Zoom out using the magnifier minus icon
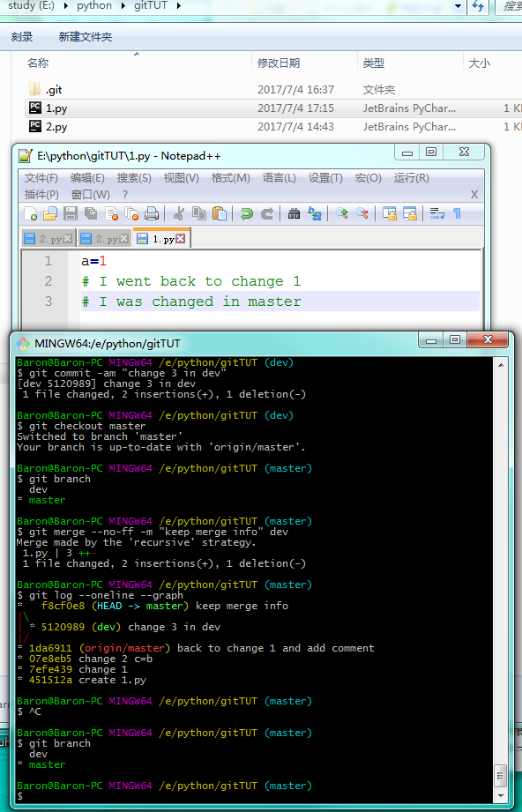Viewport: 522px width, 812px height. pos(362,213)
